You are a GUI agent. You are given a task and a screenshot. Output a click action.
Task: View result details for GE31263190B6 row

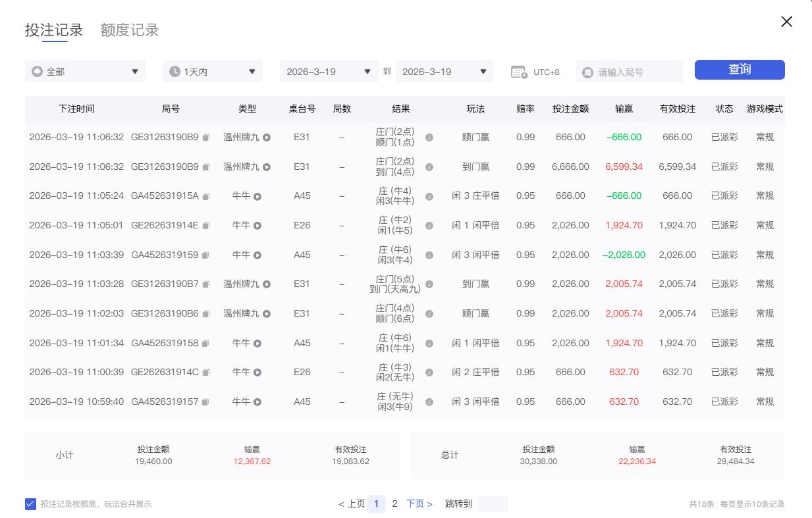pos(429,313)
